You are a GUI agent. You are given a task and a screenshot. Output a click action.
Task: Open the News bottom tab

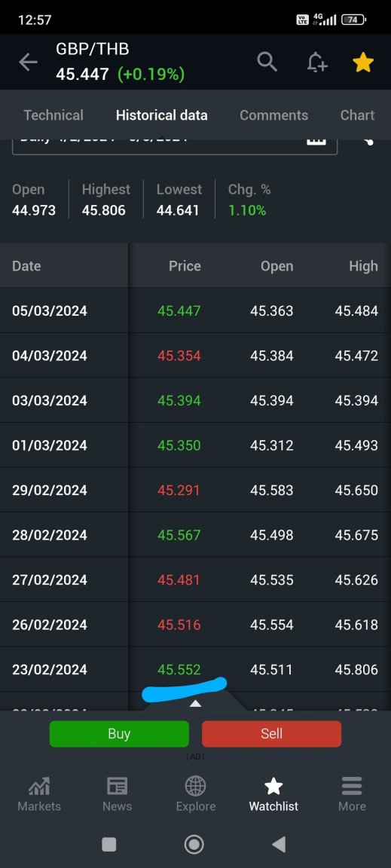click(117, 794)
